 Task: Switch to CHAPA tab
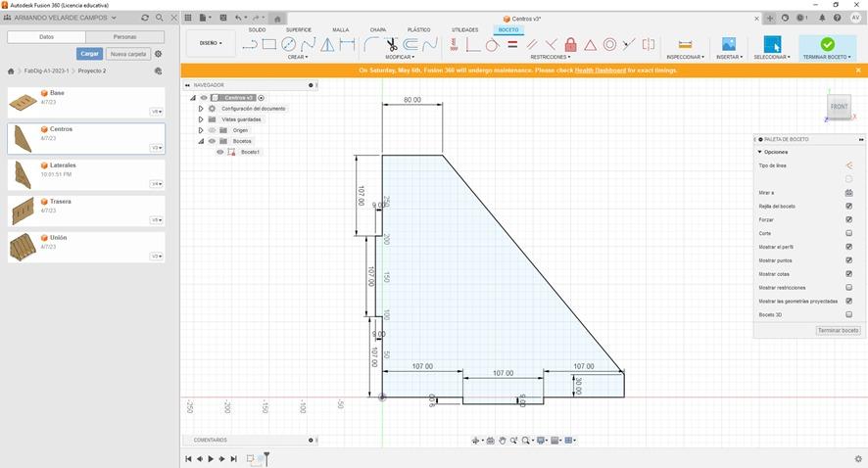(x=378, y=30)
